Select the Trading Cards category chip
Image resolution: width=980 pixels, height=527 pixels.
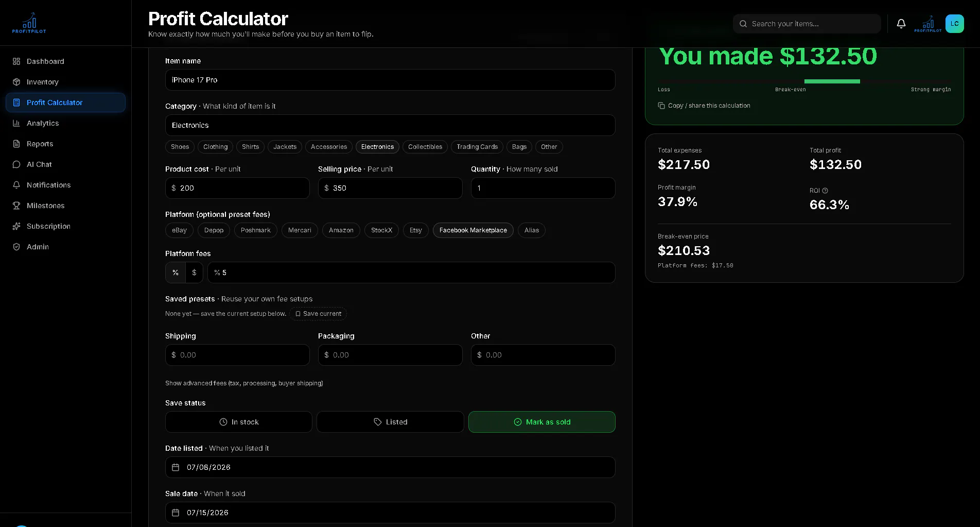point(477,147)
